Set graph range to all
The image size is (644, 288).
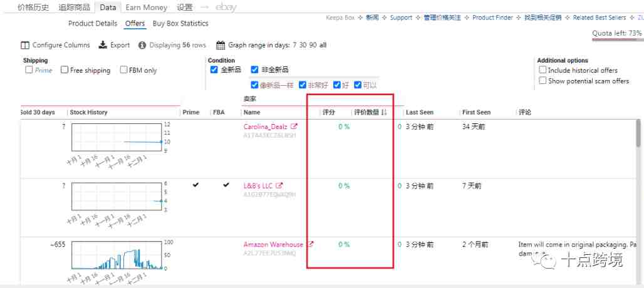point(323,45)
